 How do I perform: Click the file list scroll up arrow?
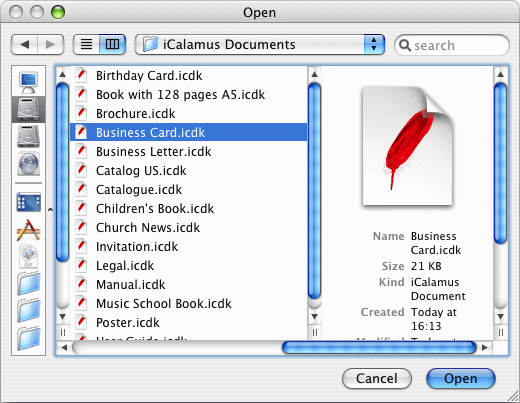(314, 74)
